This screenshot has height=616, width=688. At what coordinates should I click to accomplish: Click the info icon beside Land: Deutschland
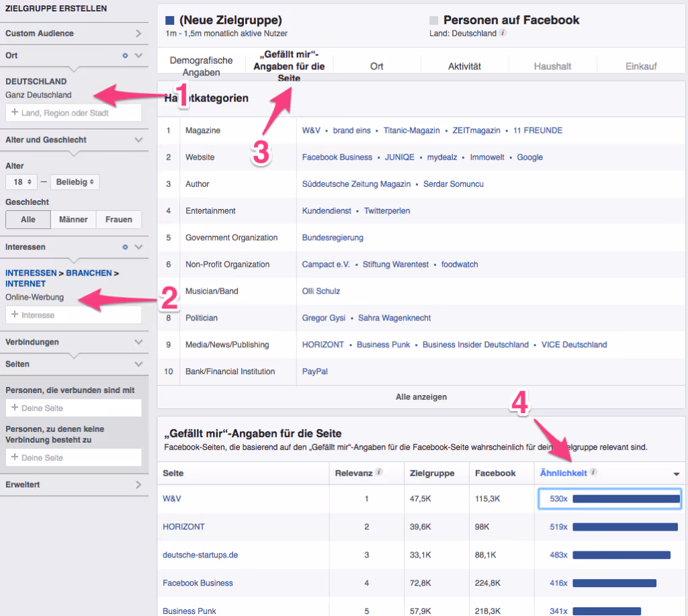click(x=503, y=33)
